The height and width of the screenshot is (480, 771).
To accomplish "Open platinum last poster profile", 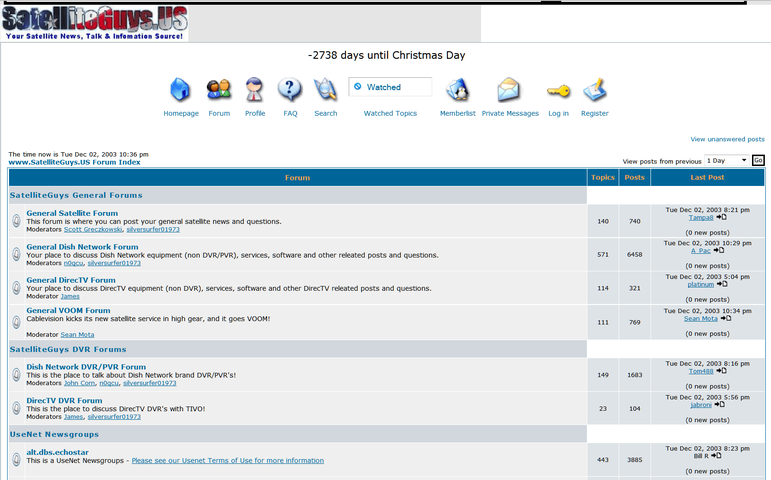I will click(x=701, y=284).
